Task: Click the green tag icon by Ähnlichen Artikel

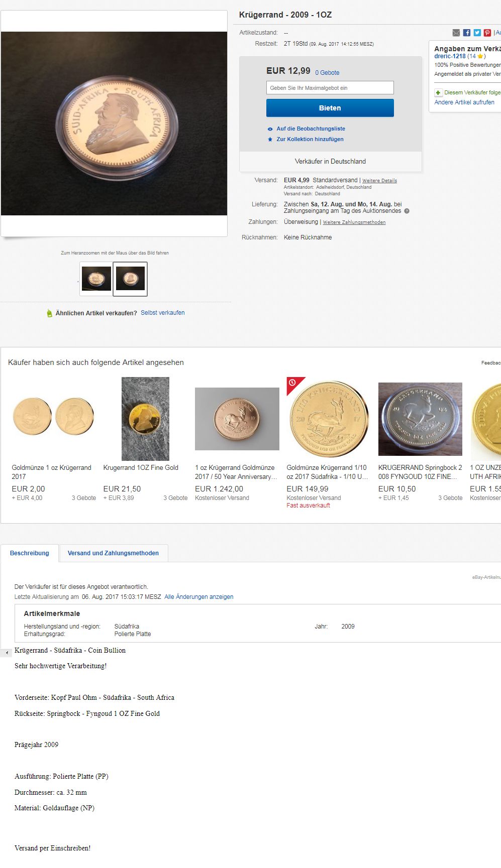Action: pos(49,313)
